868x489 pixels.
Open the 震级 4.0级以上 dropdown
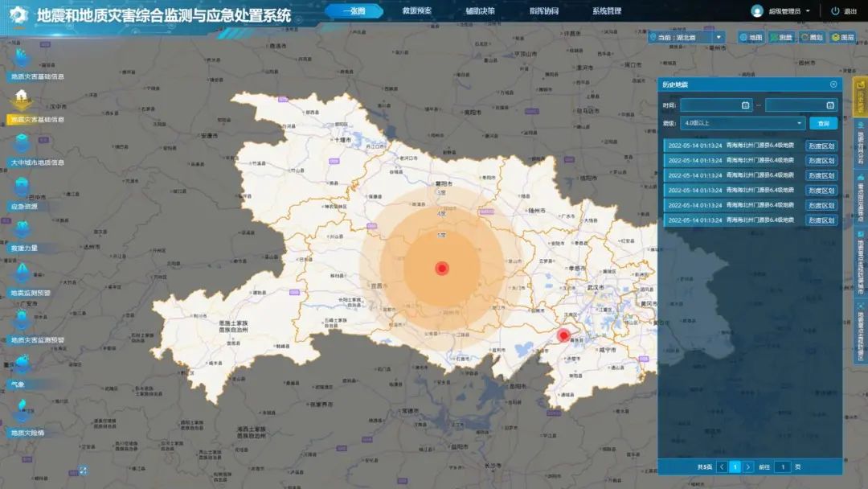point(743,123)
